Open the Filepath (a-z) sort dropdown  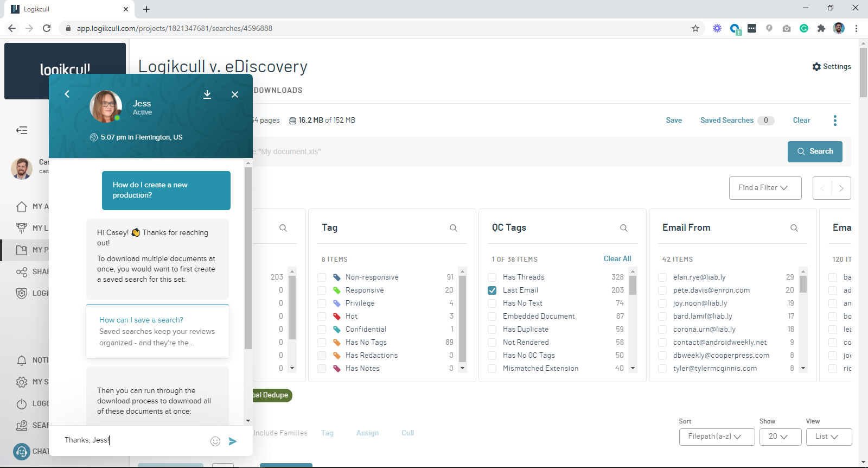tap(717, 437)
